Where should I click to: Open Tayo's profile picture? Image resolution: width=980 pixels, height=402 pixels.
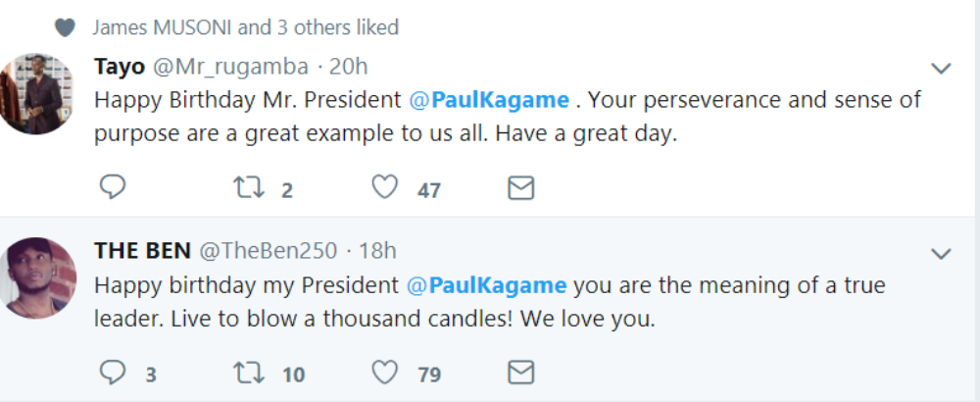click(x=35, y=94)
